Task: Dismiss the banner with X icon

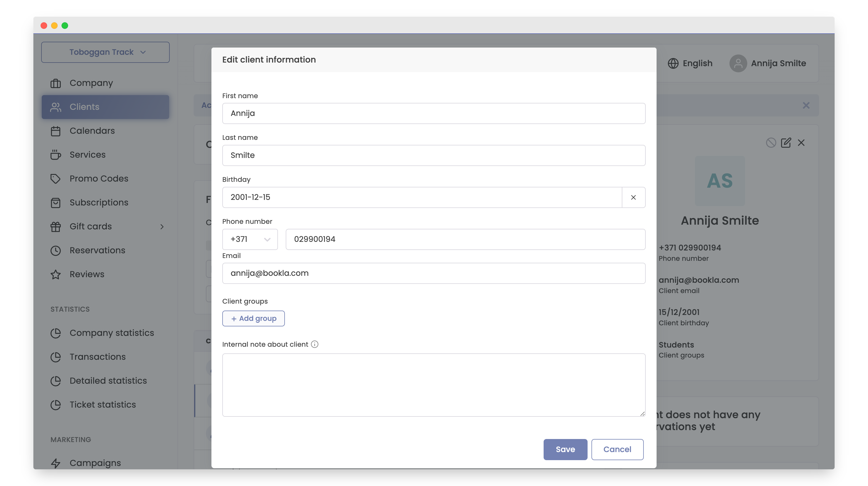Action: click(x=806, y=105)
